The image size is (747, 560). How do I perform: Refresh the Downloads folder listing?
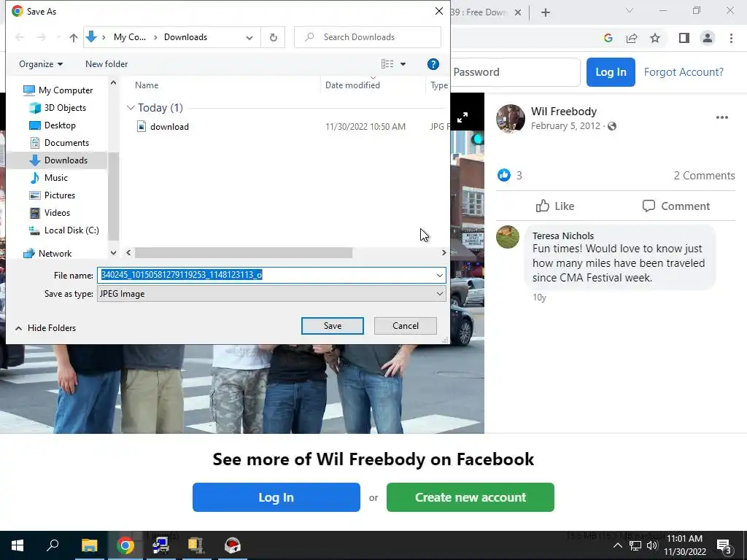(x=273, y=37)
